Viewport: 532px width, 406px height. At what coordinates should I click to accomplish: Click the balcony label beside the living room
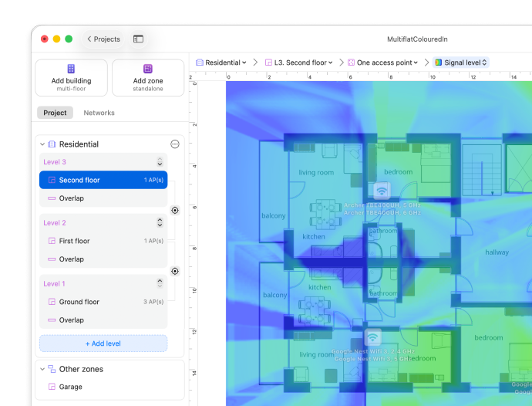coord(274,216)
